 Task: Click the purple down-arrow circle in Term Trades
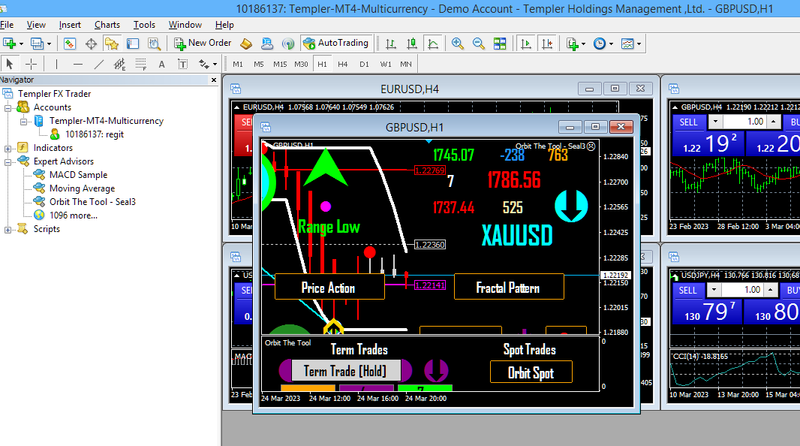[436, 370]
